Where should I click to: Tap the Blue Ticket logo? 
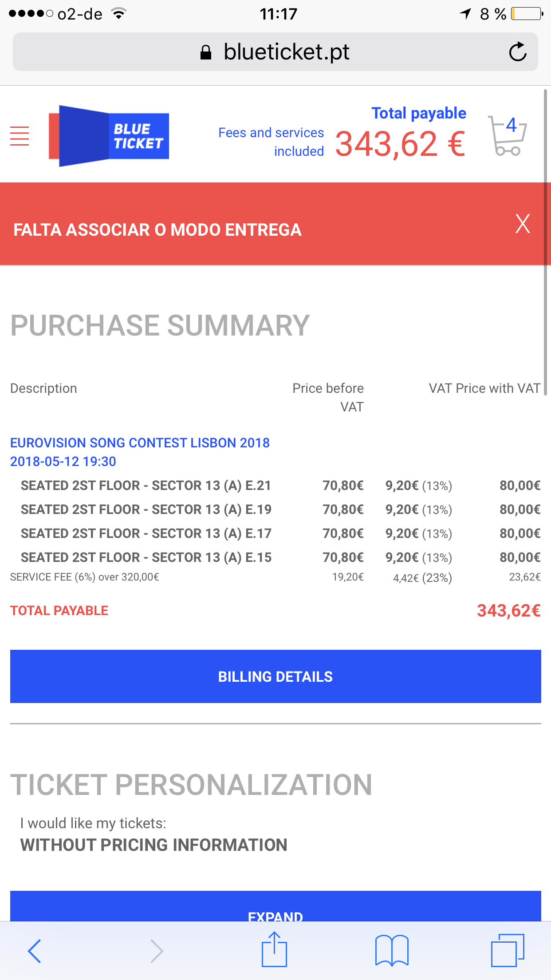(109, 136)
